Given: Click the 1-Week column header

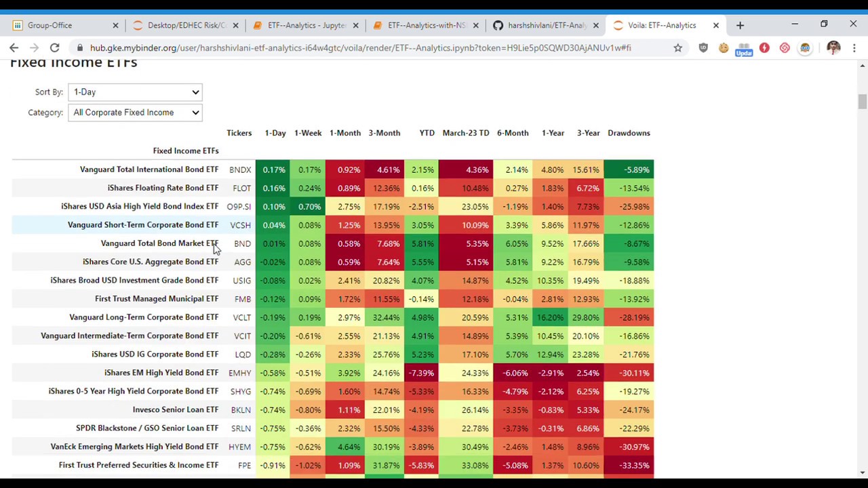Looking at the screenshot, I should [x=308, y=133].
